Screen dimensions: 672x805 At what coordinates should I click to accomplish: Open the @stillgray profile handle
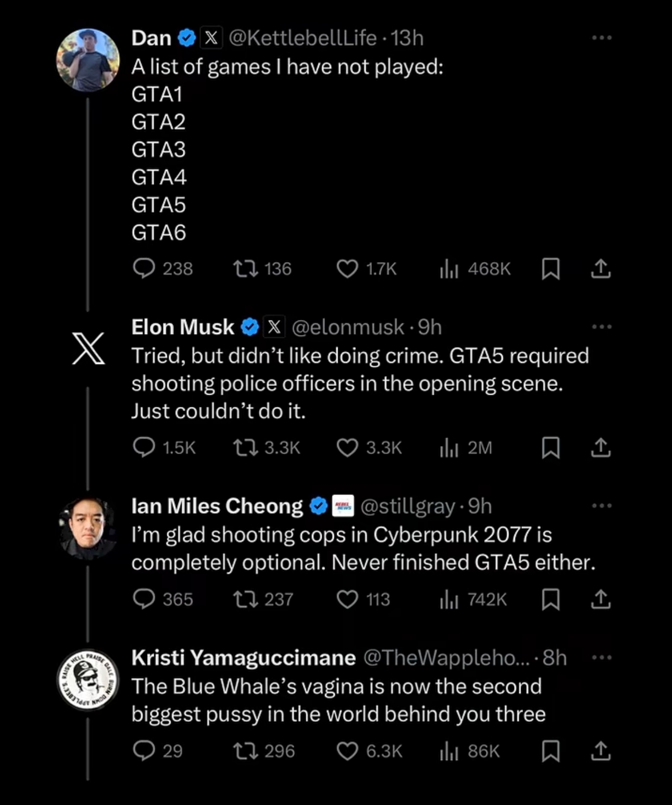[x=408, y=506]
